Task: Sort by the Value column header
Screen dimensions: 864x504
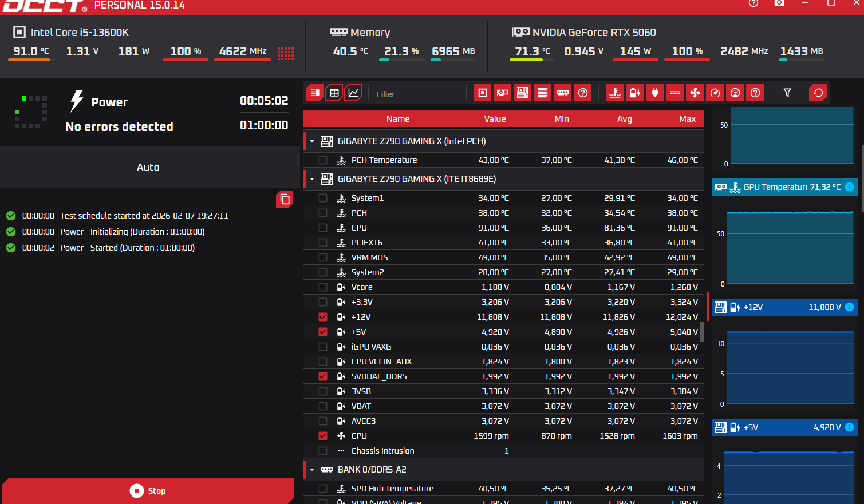Action: pos(495,119)
